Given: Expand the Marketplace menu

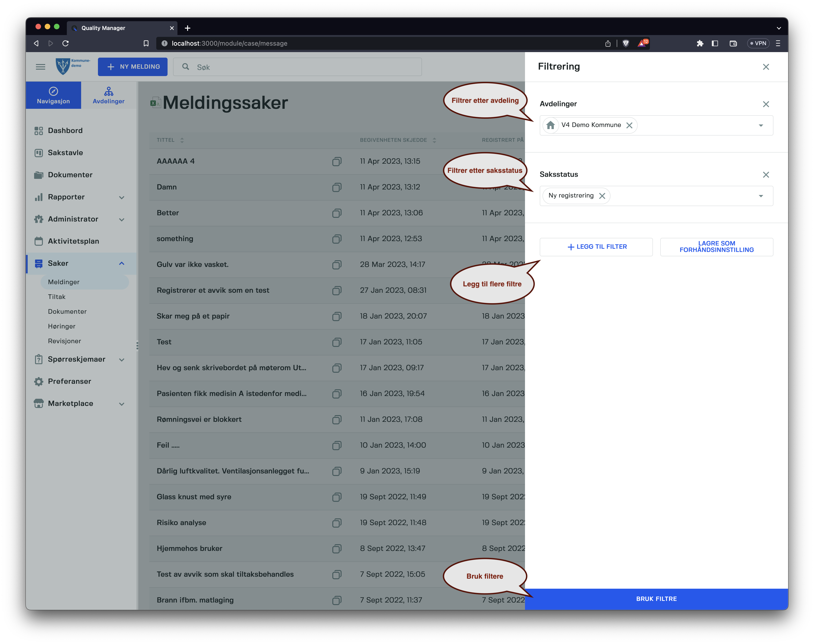Looking at the screenshot, I should coord(121,404).
